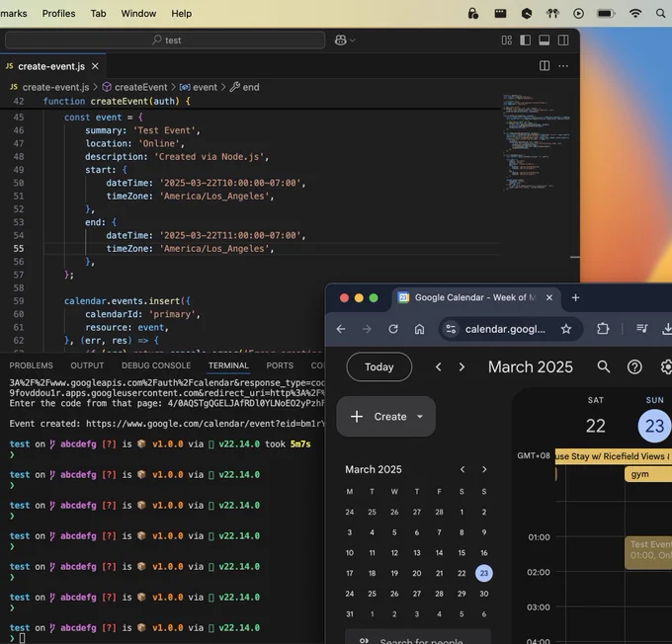The image size is (672, 644).
Task: Open the gym event on Sunday
Action: coord(648,474)
